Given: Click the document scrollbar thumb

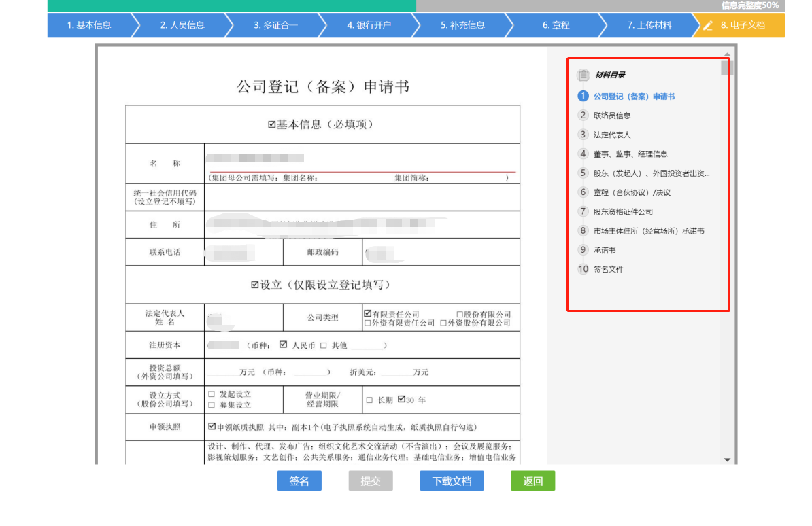Looking at the screenshot, I should point(727,67).
